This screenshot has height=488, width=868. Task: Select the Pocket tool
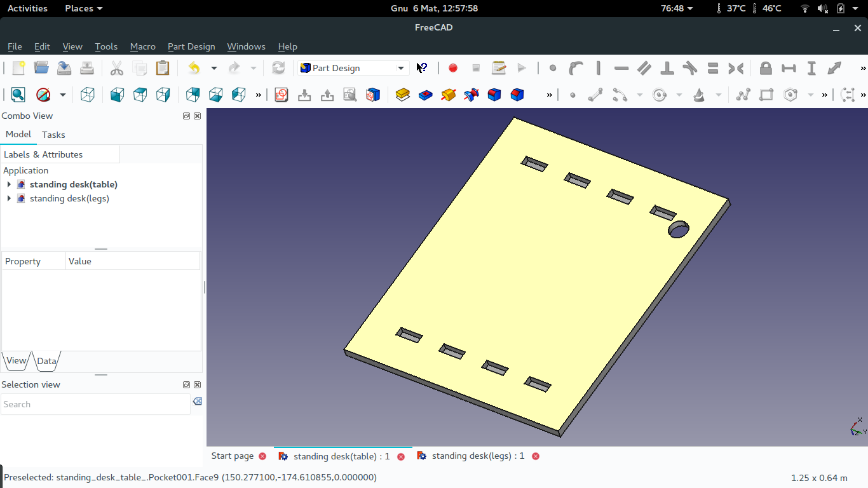click(x=425, y=94)
